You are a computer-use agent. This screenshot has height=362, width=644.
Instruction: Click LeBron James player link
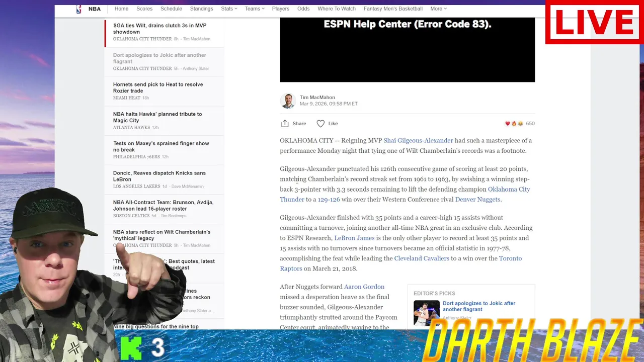[x=354, y=238]
